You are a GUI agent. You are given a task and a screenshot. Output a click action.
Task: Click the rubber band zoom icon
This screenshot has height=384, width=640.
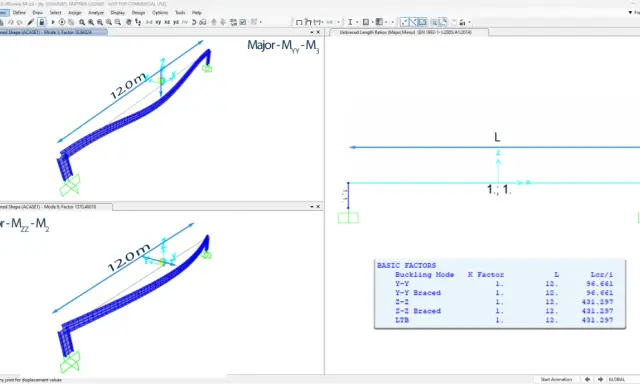82,22
